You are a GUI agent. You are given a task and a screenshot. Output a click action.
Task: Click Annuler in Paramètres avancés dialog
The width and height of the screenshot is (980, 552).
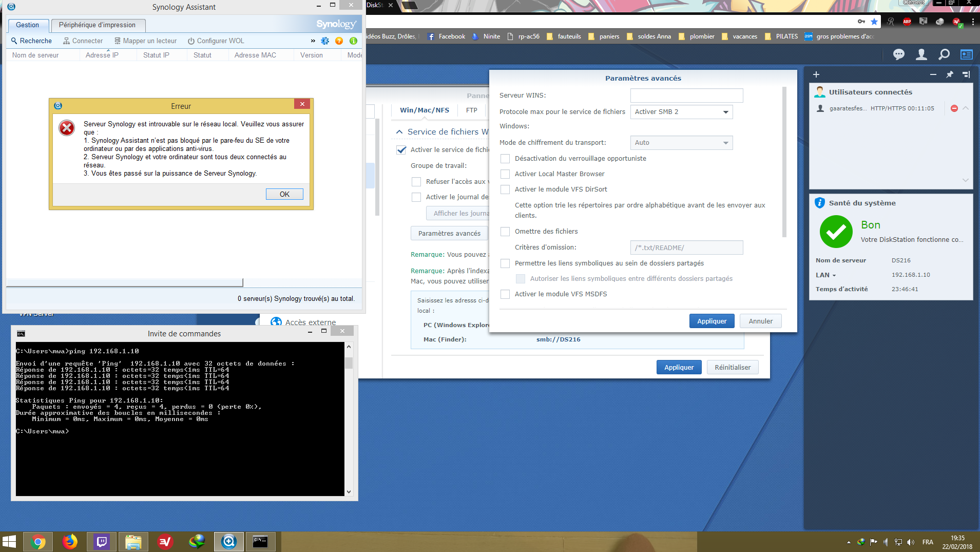(x=760, y=321)
